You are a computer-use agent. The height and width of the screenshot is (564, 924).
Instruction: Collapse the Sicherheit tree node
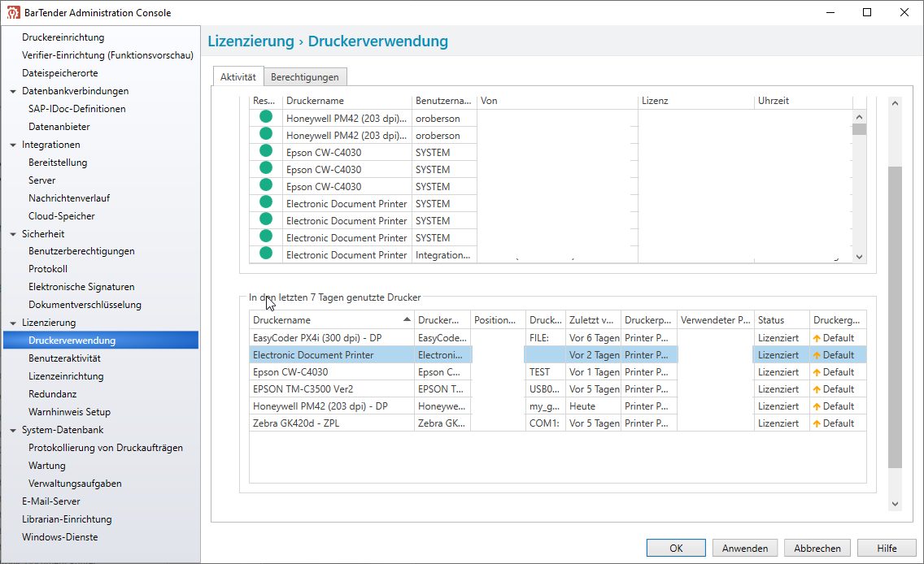click(13, 234)
